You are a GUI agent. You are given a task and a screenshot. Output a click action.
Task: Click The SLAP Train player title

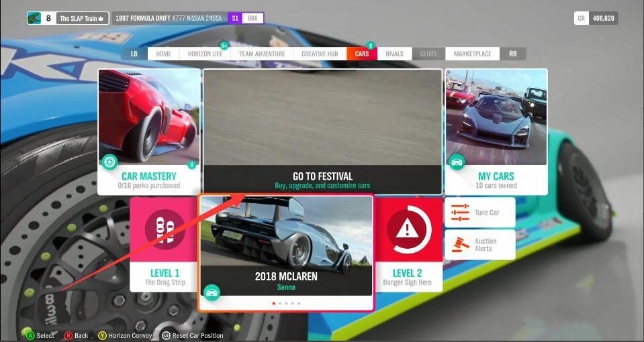pyautogui.click(x=82, y=19)
